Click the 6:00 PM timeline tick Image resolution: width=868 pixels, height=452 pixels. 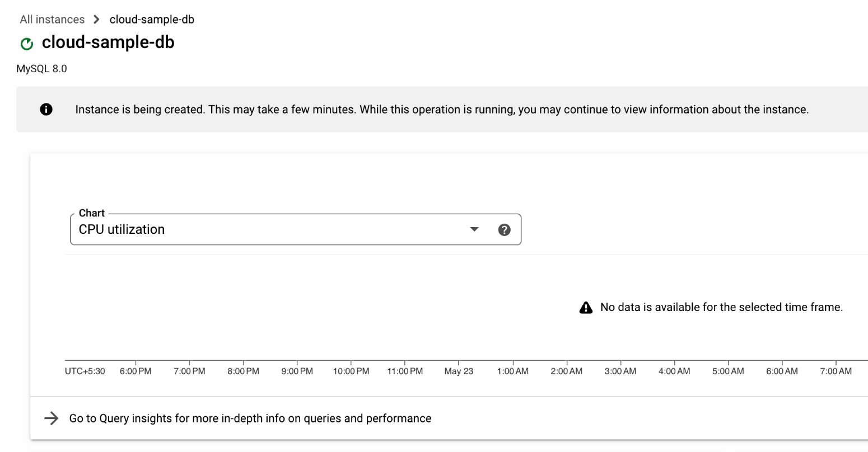coord(136,371)
